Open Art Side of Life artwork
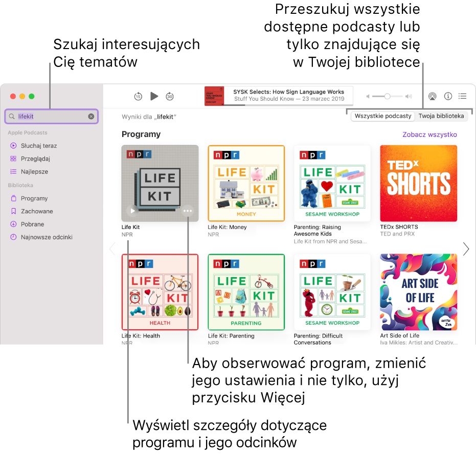This screenshot has width=476, height=454. pyautogui.click(x=419, y=292)
